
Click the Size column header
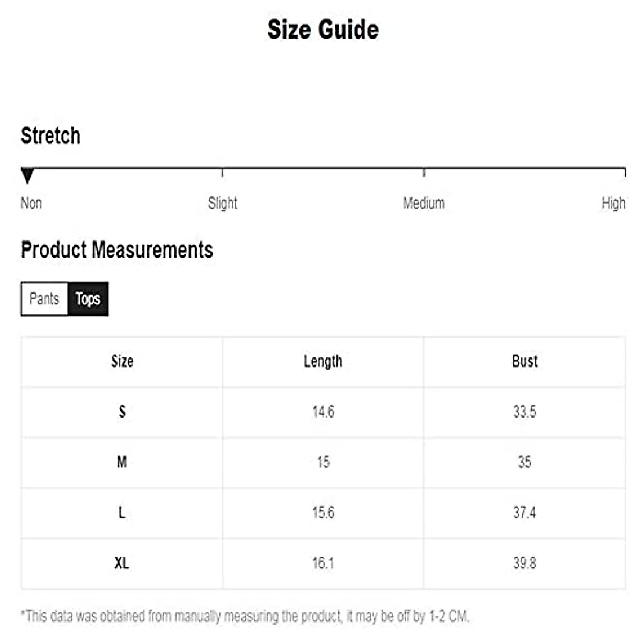coord(122,361)
